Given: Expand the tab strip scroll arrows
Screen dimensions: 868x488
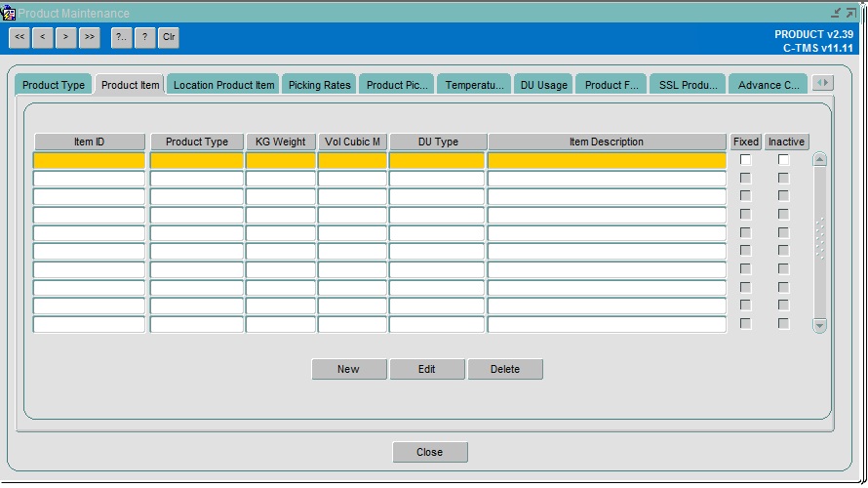Looking at the screenshot, I should (823, 83).
